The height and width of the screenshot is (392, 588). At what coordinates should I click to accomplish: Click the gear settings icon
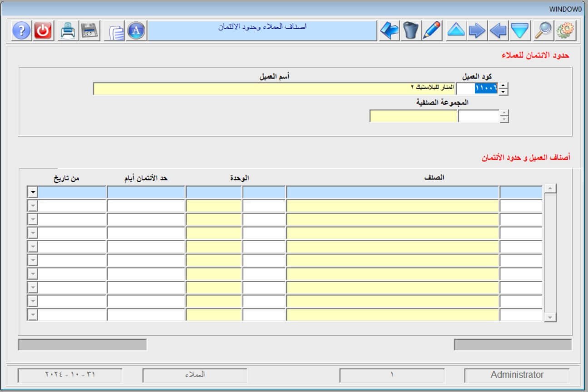tap(565, 31)
